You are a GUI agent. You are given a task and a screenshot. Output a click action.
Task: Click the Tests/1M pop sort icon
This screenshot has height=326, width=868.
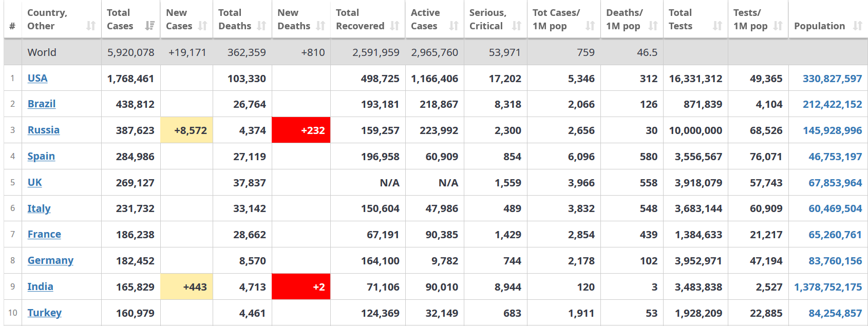click(x=778, y=26)
